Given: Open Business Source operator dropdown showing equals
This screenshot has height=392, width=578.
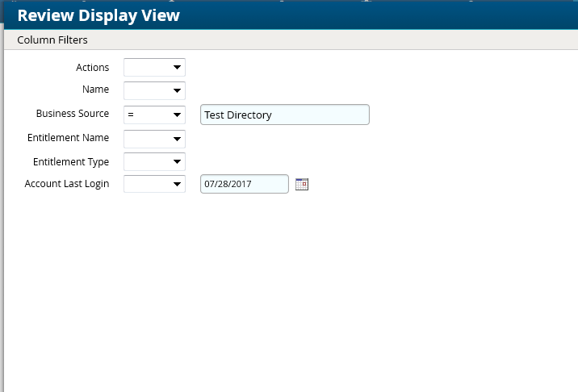Looking at the screenshot, I should [x=154, y=115].
